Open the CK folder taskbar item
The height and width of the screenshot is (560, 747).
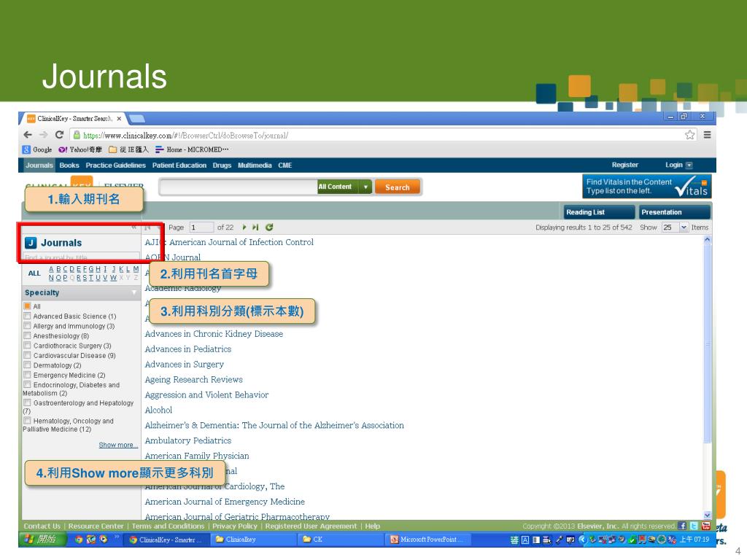coord(339,540)
